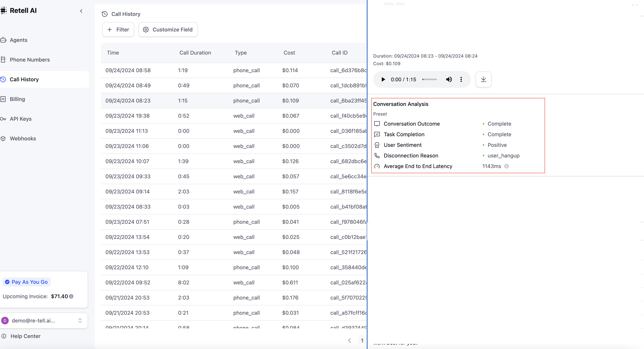Add a Filter to call list
The height and width of the screenshot is (349, 644).
[x=118, y=30]
